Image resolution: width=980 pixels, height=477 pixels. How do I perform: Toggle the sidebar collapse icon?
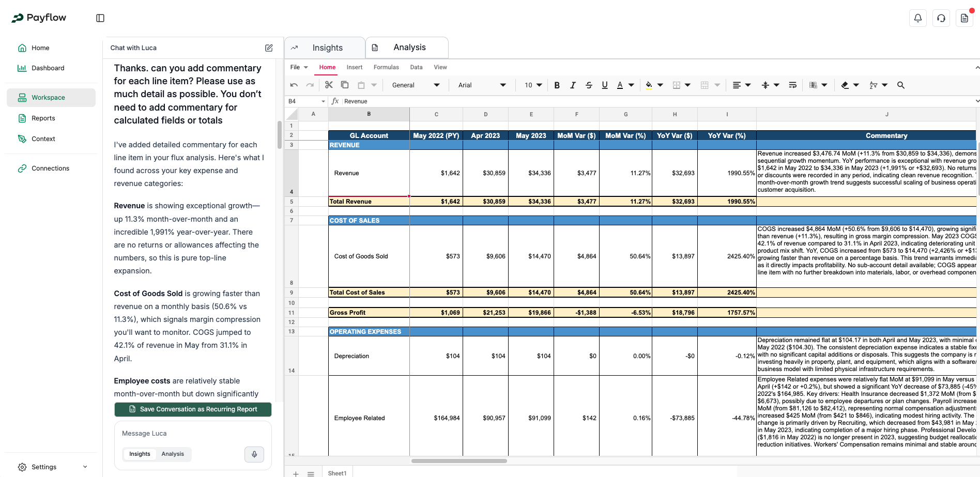coord(100,18)
